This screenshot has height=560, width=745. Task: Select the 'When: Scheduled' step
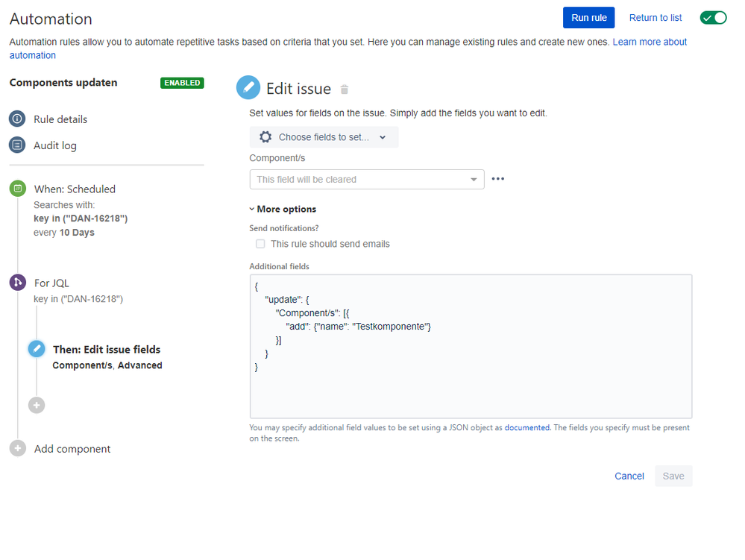coord(75,189)
